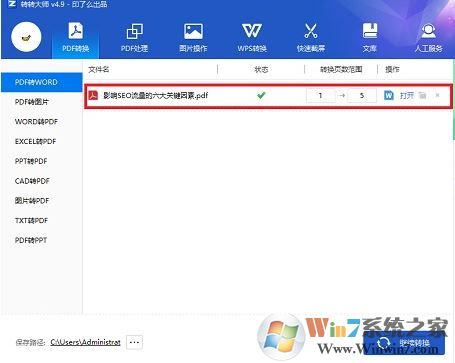The height and width of the screenshot is (363, 455).
Task: Click the red PDF file icon
Action: tap(93, 95)
